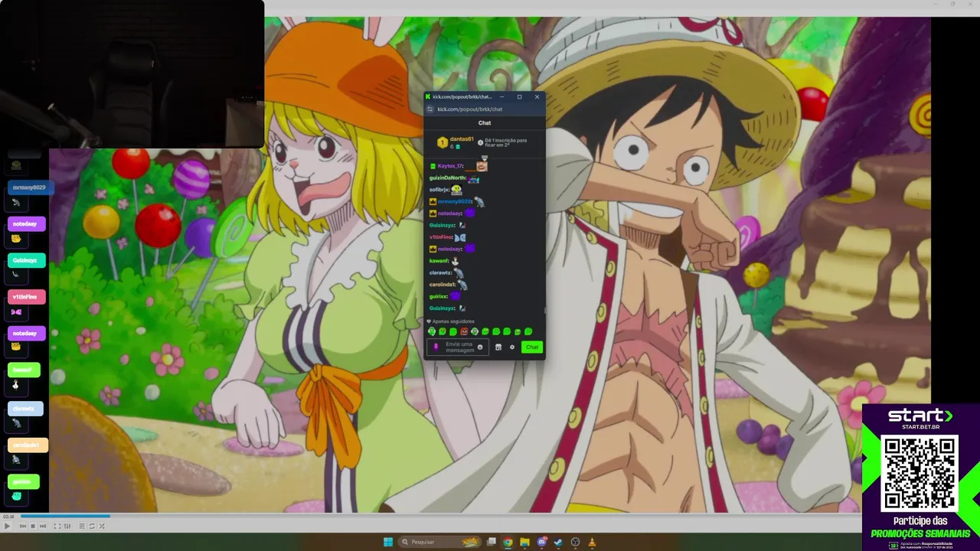Open chat settings gear icon
This screenshot has height=551, width=980.
tap(512, 347)
